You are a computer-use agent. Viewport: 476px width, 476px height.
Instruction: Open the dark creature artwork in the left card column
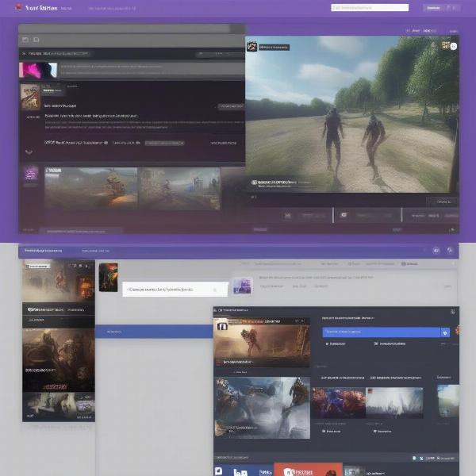tap(59, 360)
